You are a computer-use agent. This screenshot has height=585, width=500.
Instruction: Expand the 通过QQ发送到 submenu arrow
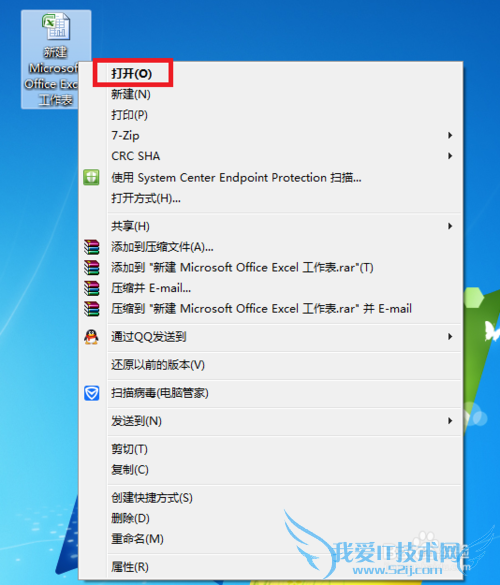(450, 337)
